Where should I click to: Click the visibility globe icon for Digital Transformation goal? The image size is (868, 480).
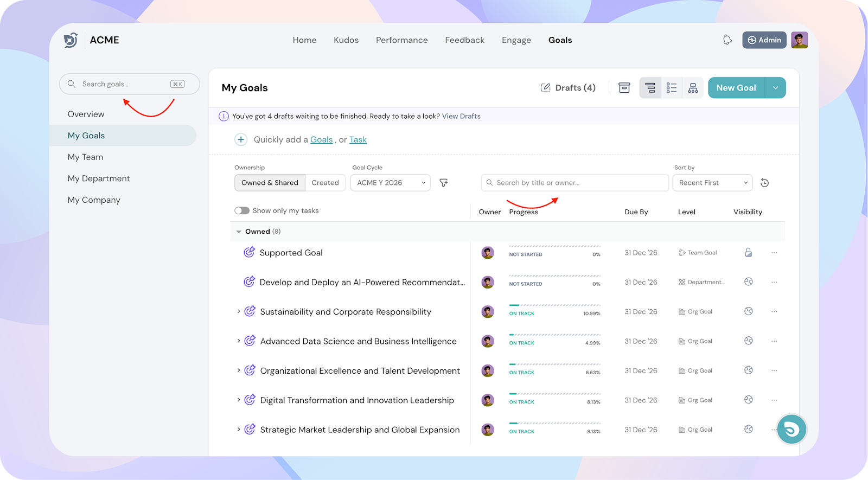pos(749,400)
